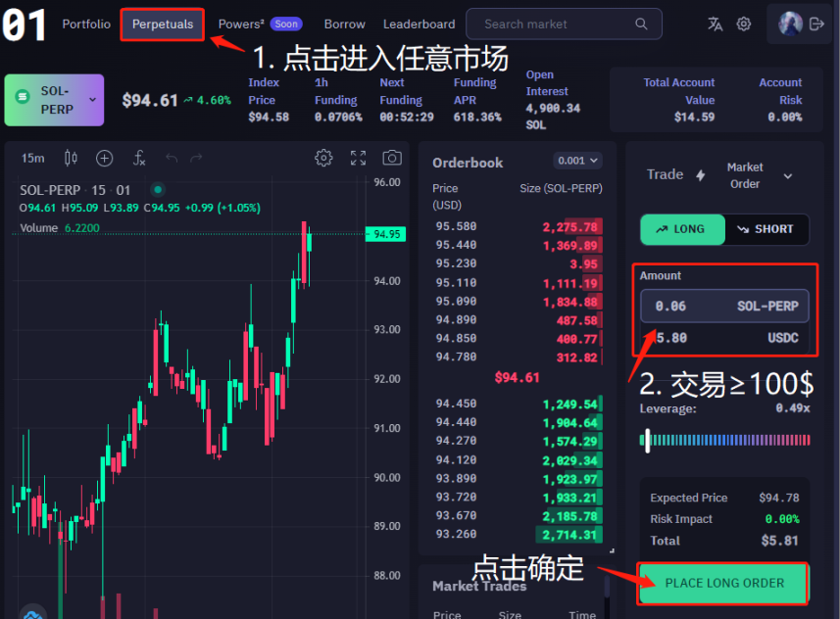
Task: Click the language translation icon
Action: click(x=715, y=24)
